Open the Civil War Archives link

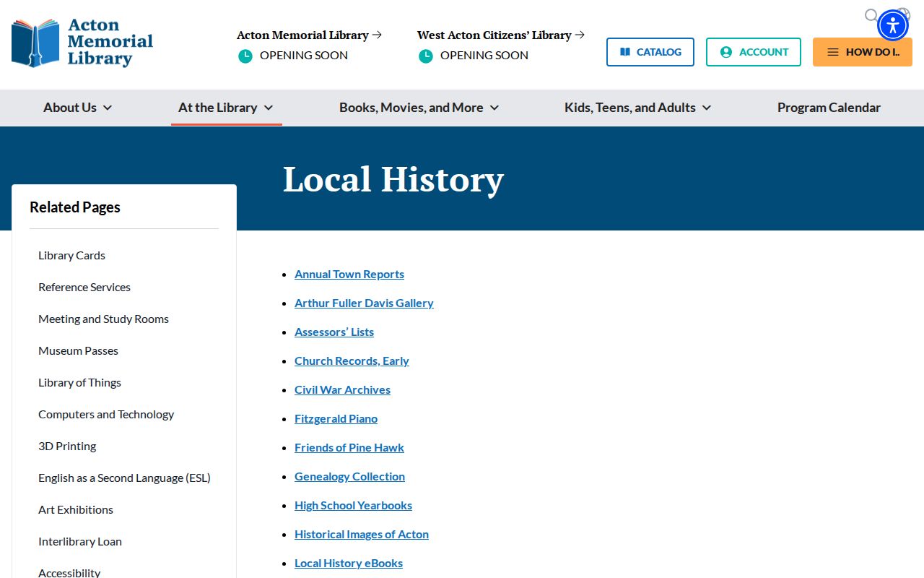[x=342, y=389]
